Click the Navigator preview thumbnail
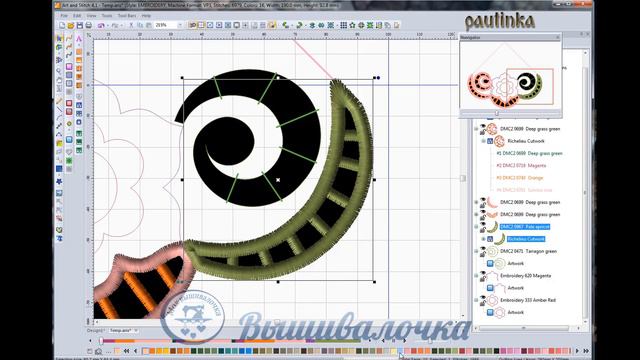Image resolution: width=640 pixels, height=360 pixels. [x=511, y=76]
